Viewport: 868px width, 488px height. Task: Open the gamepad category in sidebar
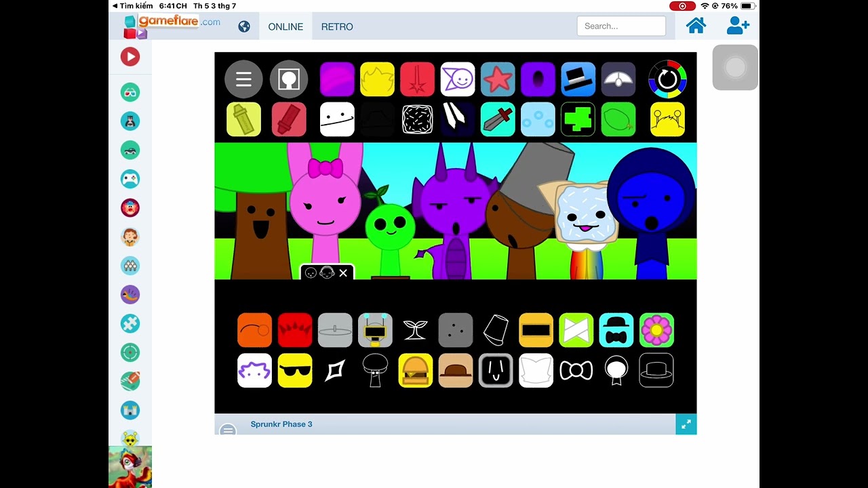click(x=130, y=179)
